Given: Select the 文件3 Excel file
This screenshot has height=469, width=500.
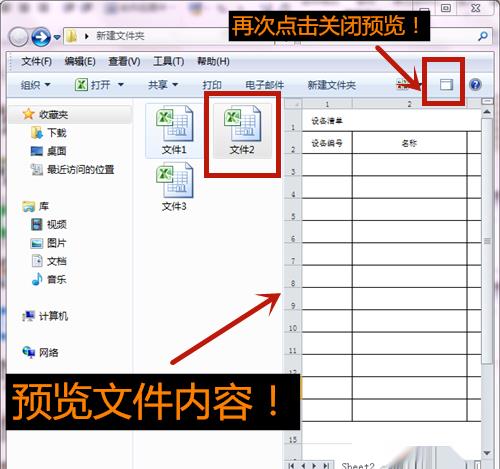Looking at the screenshot, I should 174,187.
